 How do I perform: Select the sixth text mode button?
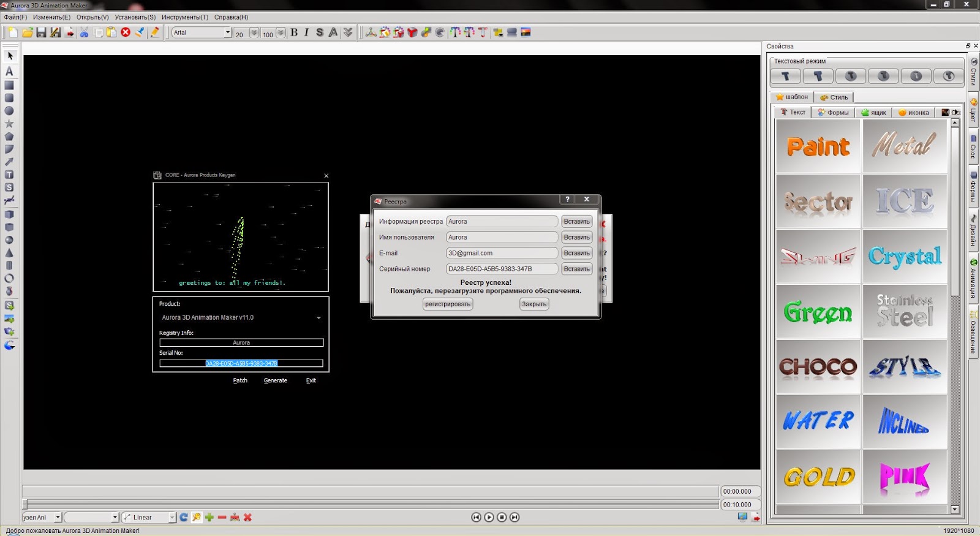coord(948,76)
